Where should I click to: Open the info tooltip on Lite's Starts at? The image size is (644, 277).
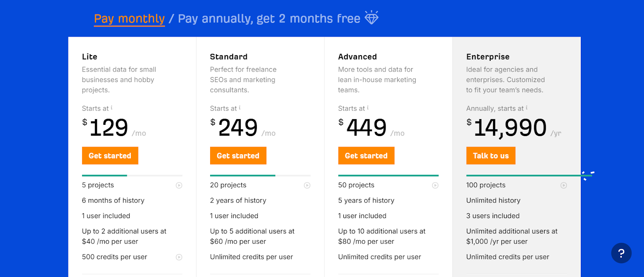coord(112,106)
